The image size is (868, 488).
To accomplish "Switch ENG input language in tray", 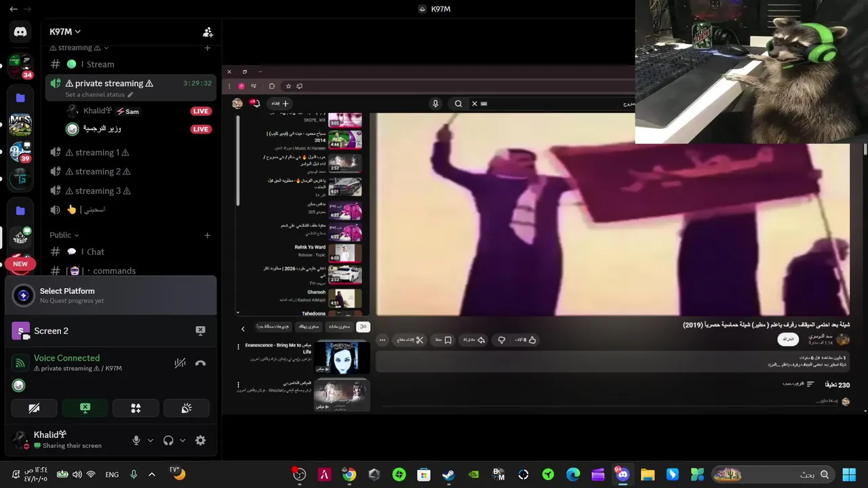I will click(x=112, y=474).
